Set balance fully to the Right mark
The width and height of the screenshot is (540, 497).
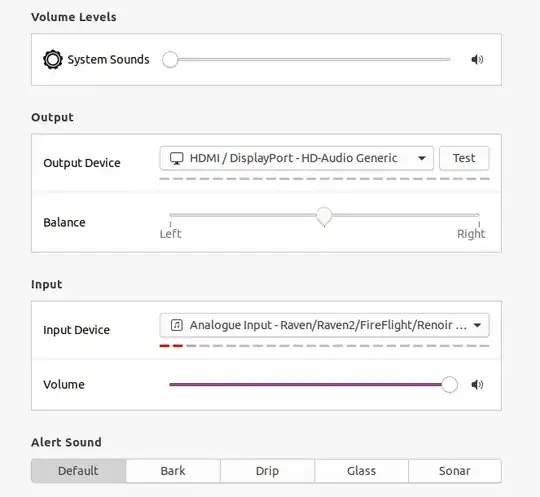479,216
